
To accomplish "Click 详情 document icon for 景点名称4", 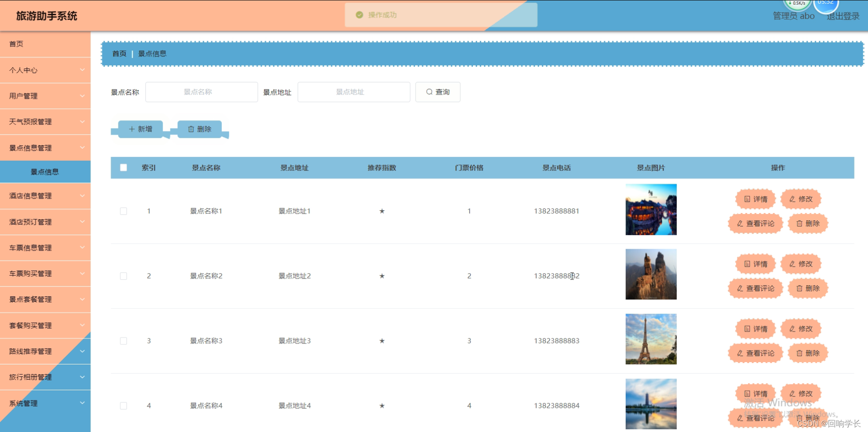I will click(747, 394).
